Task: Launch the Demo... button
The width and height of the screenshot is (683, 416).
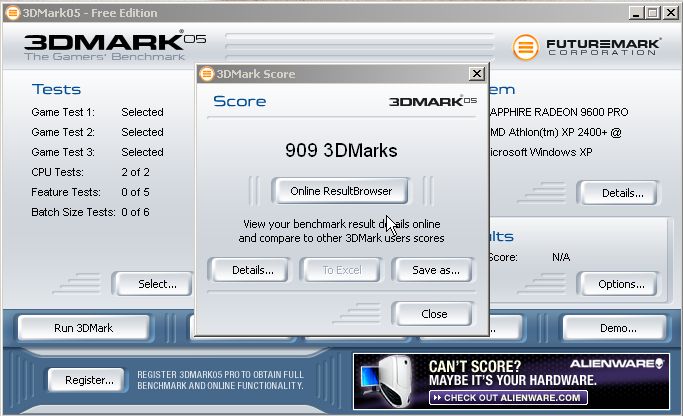Action: tap(615, 328)
